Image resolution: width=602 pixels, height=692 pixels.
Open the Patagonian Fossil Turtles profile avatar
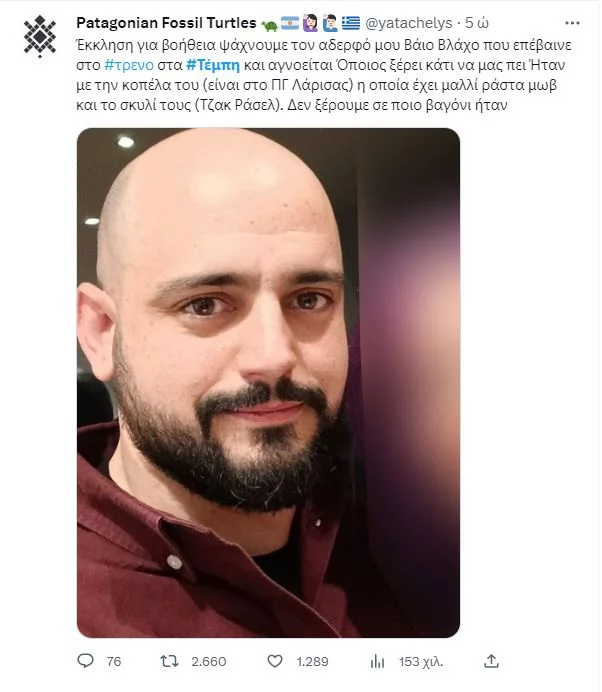[x=40, y=36]
